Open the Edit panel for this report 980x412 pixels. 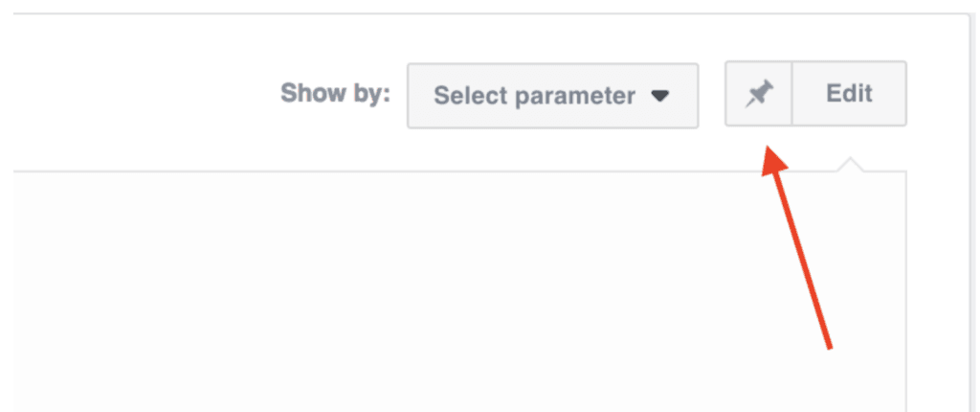849,93
